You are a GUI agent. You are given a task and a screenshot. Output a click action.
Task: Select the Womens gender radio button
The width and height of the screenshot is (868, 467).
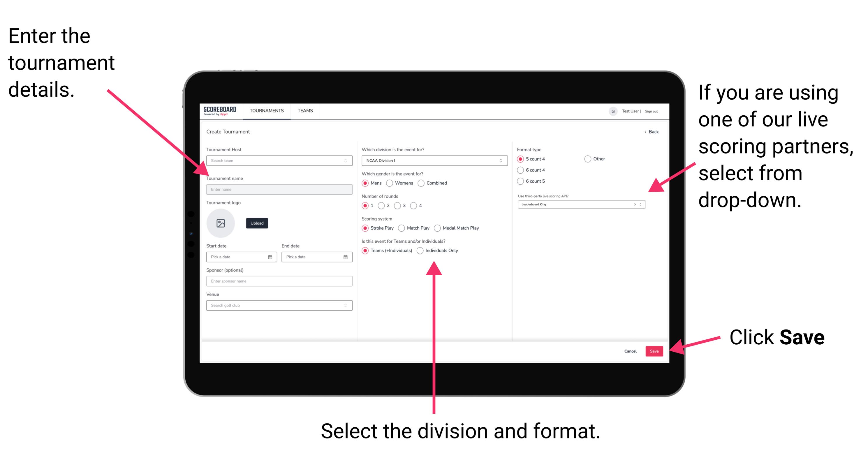tap(390, 183)
